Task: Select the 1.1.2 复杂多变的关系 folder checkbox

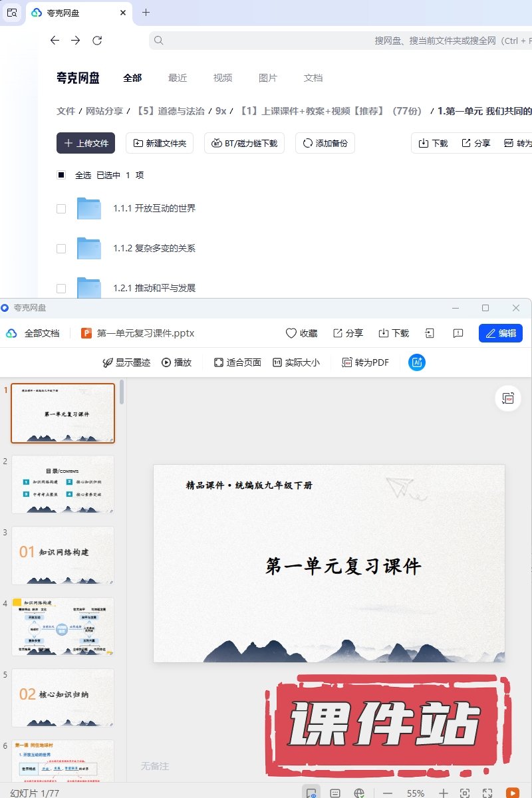Action: pyautogui.click(x=61, y=249)
